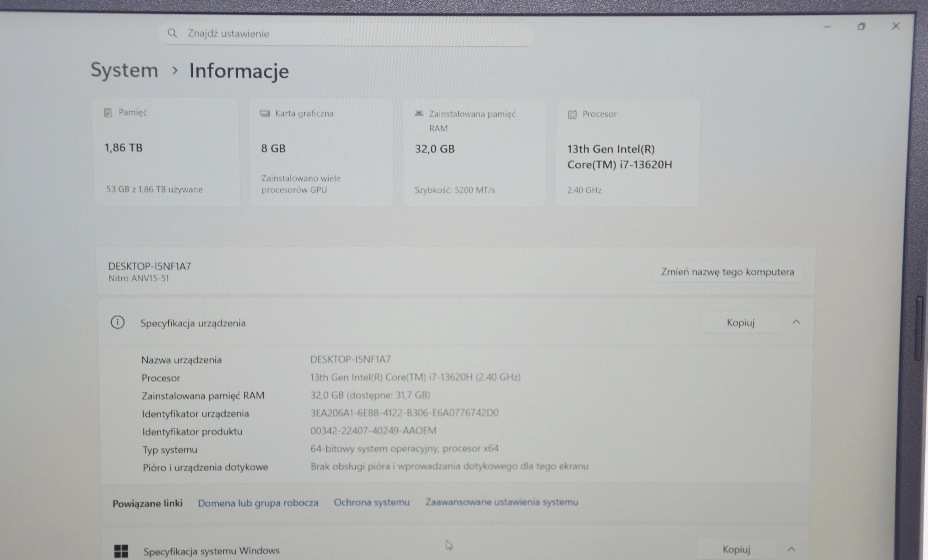Click the search magnifier icon
928x560 pixels.
point(172,33)
